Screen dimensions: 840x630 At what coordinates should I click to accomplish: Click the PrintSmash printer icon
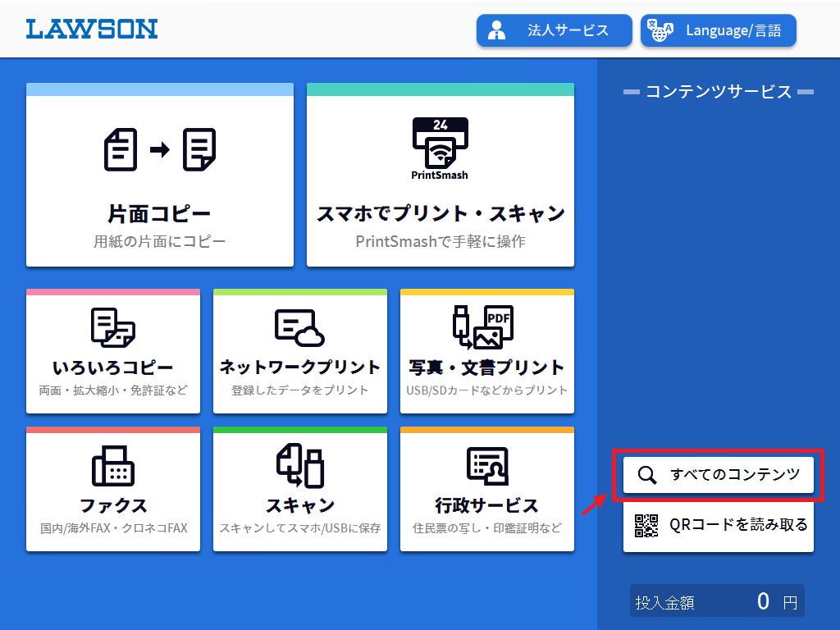coord(440,148)
